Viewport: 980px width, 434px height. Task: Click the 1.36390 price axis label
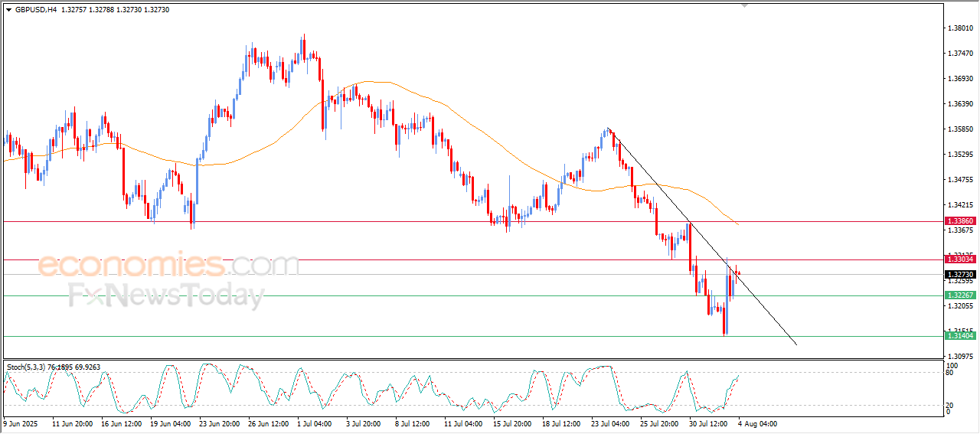[x=960, y=104]
